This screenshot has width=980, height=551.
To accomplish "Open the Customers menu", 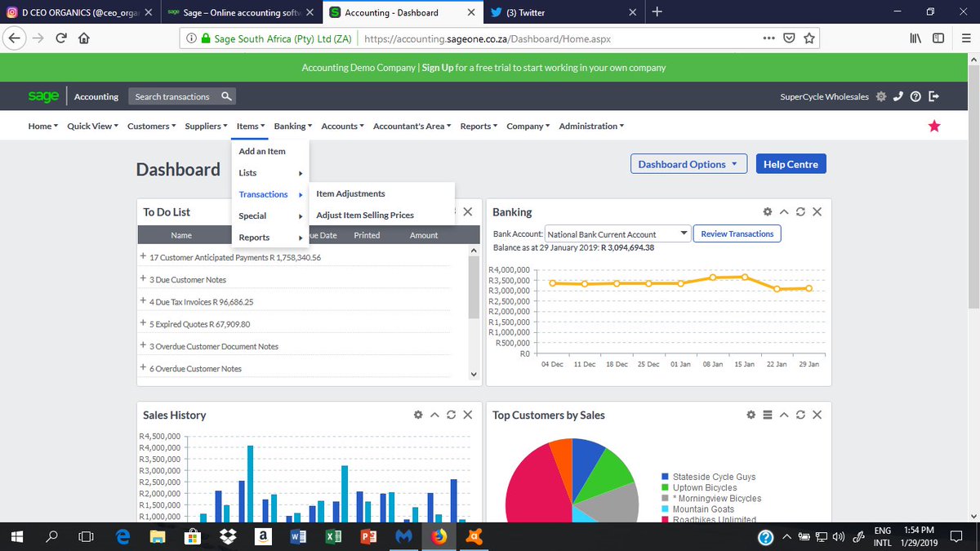I will click(x=151, y=126).
